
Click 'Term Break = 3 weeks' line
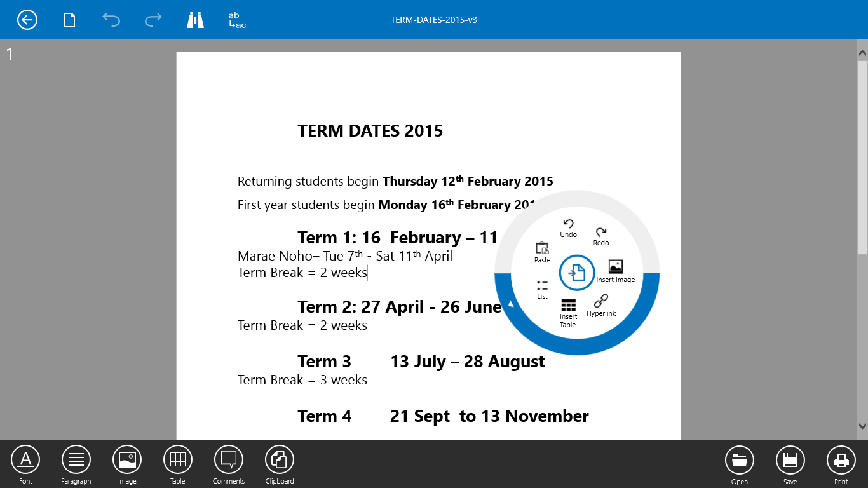point(302,380)
